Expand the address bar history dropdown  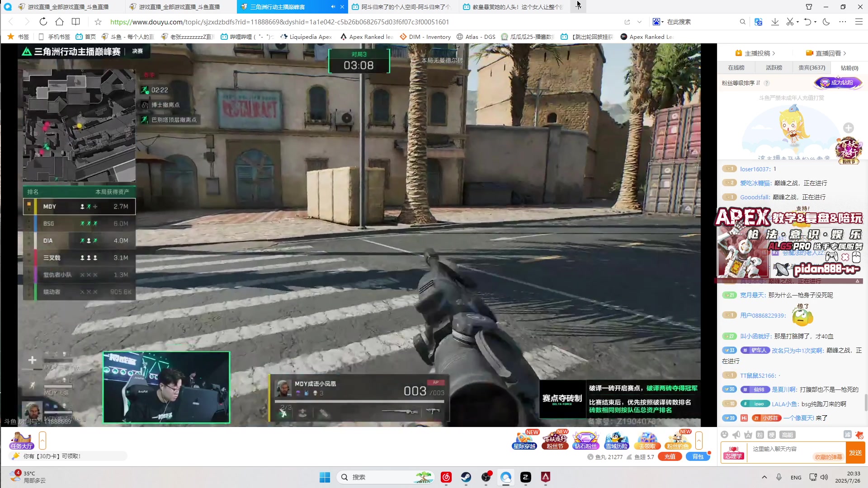pyautogui.click(x=639, y=22)
